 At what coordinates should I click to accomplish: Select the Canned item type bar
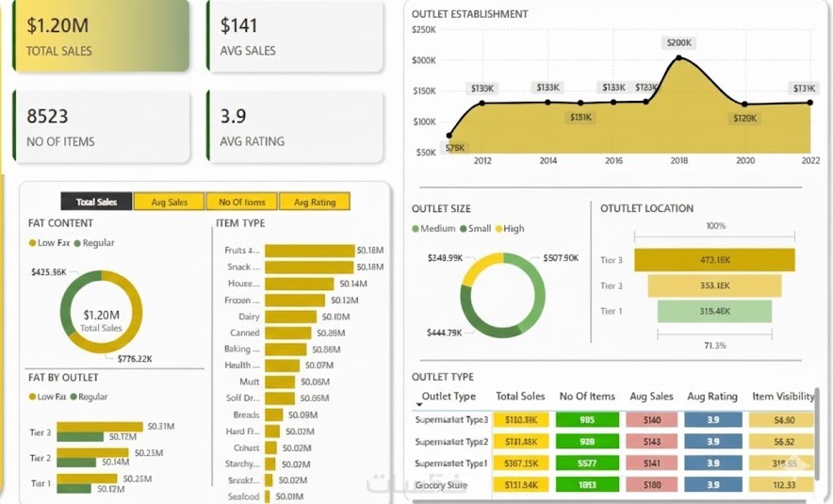[x=288, y=333]
